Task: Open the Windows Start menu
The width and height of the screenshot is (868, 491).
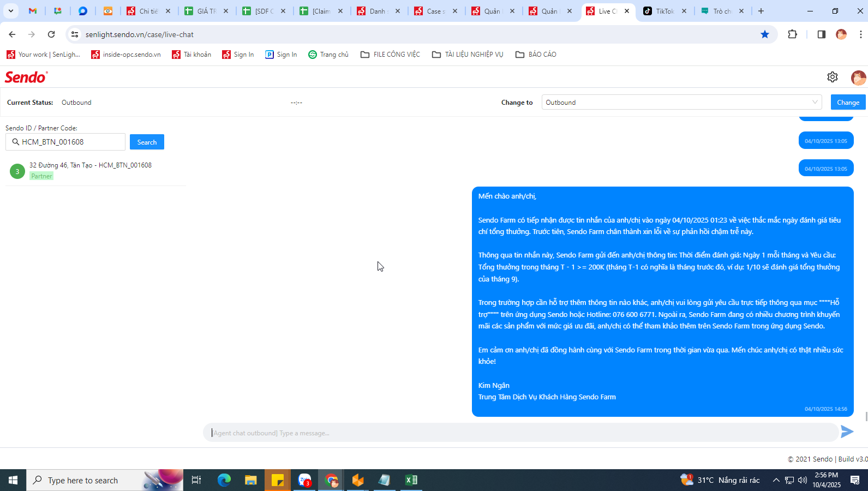Action: pyautogui.click(x=13, y=480)
